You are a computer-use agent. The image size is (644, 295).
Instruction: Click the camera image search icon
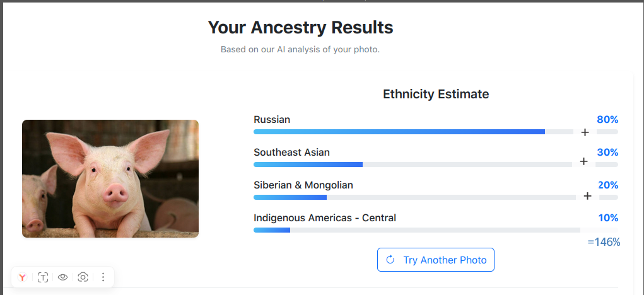click(83, 277)
